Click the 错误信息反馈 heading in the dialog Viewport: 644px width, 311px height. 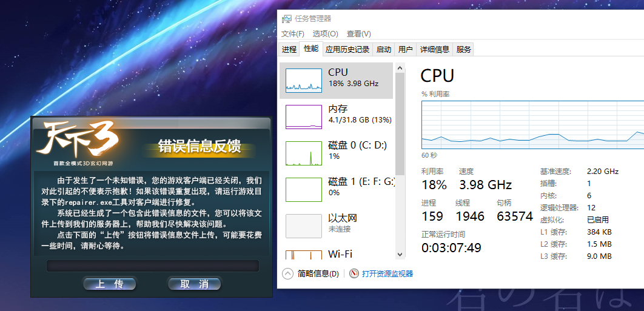(x=200, y=146)
